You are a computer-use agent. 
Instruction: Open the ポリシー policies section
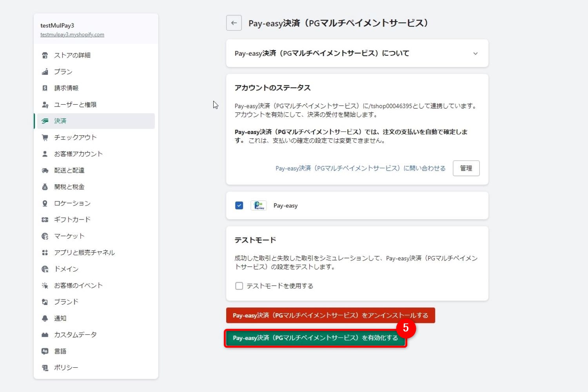(66, 367)
